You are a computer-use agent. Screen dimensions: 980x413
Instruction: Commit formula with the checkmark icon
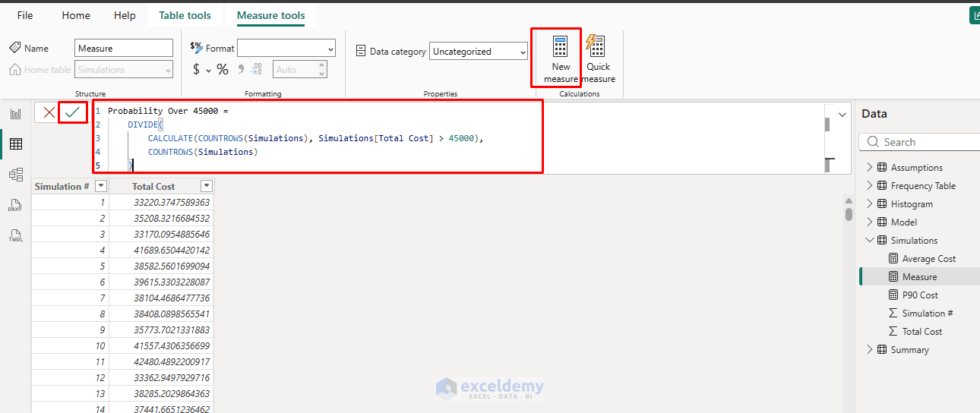73,112
